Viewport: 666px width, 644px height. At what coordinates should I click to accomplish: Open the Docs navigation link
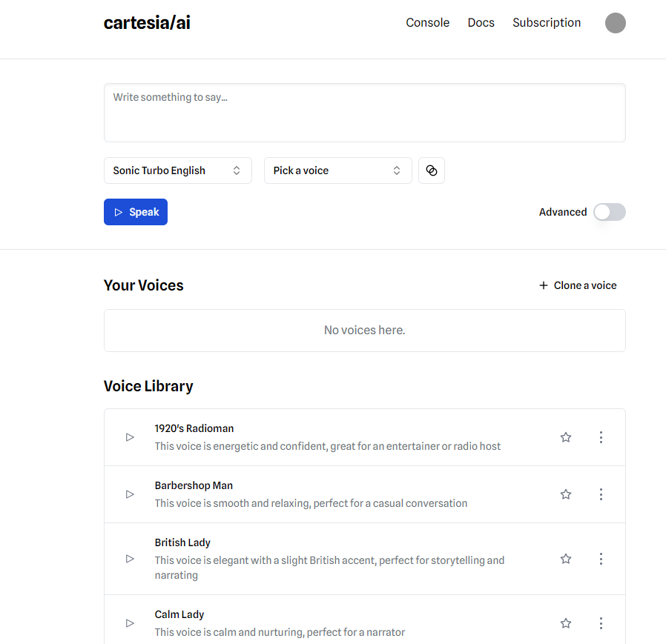481,23
